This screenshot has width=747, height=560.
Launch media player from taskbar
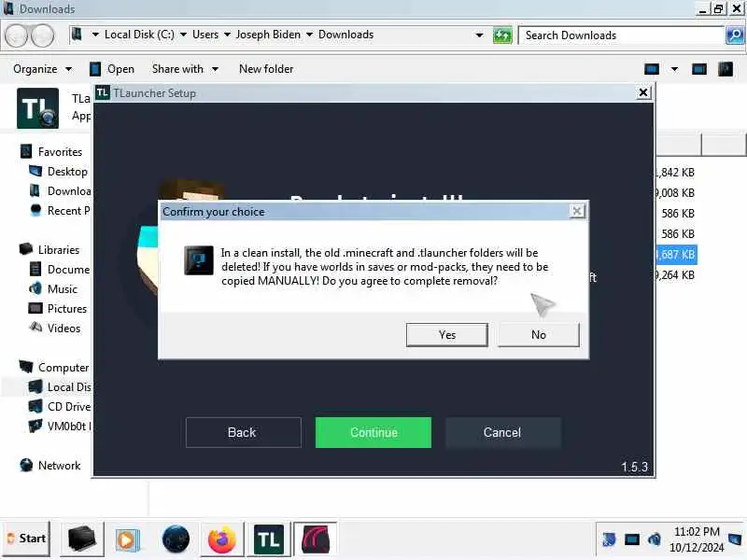coord(127,540)
